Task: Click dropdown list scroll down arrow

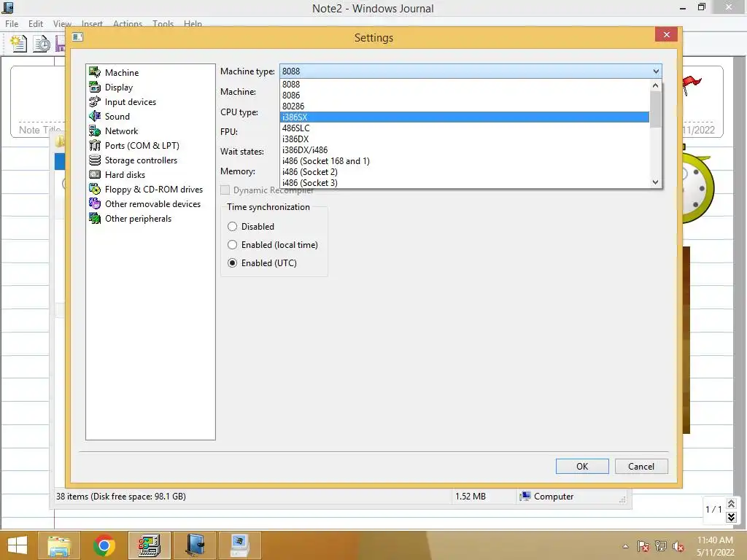Action: click(656, 182)
